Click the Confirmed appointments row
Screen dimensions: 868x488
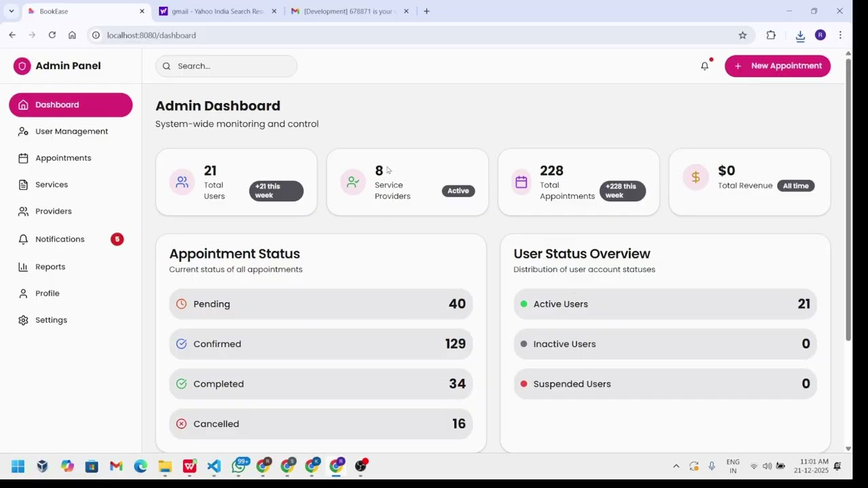(x=321, y=344)
